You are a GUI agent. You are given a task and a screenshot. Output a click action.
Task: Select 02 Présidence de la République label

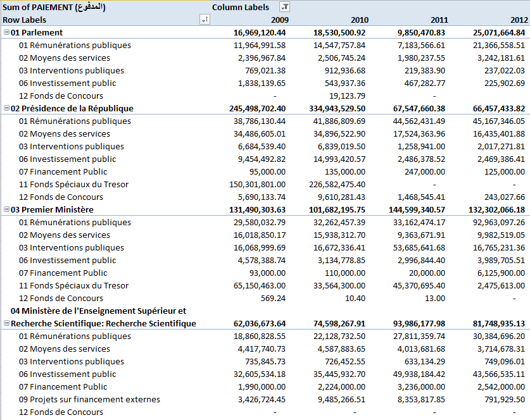72,108
